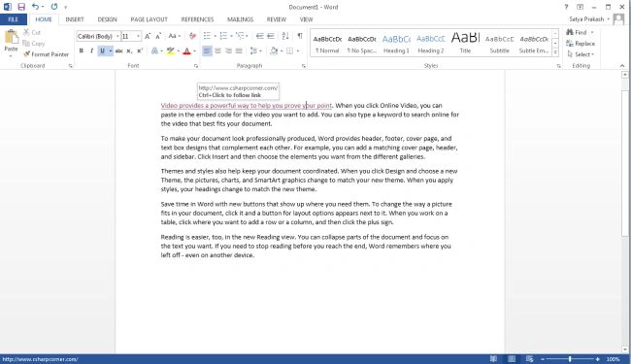The height and width of the screenshot is (364, 631).
Task: Clear all formatting from selection
Action: tap(192, 36)
